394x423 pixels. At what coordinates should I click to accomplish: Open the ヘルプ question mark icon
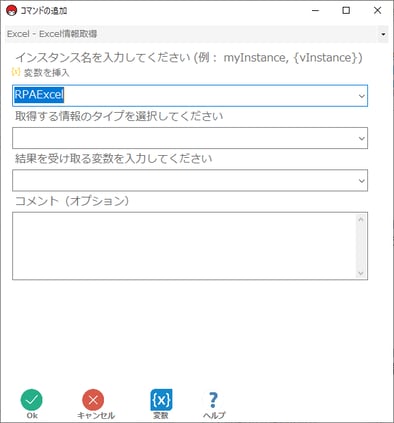pyautogui.click(x=213, y=399)
